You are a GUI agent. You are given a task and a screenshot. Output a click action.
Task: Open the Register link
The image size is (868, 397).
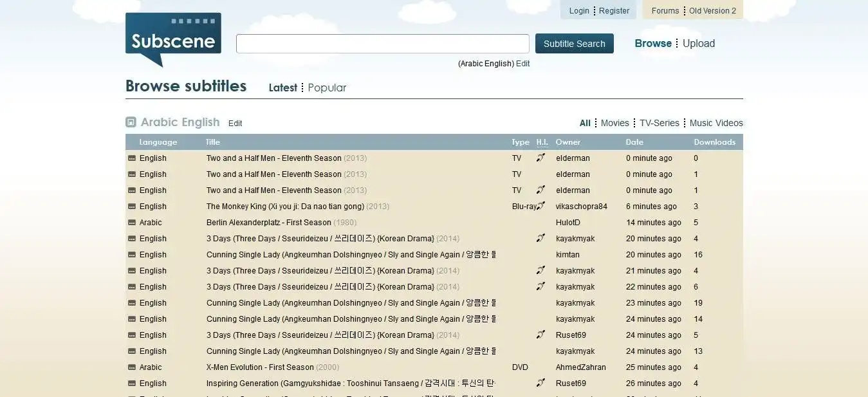pyautogui.click(x=614, y=11)
